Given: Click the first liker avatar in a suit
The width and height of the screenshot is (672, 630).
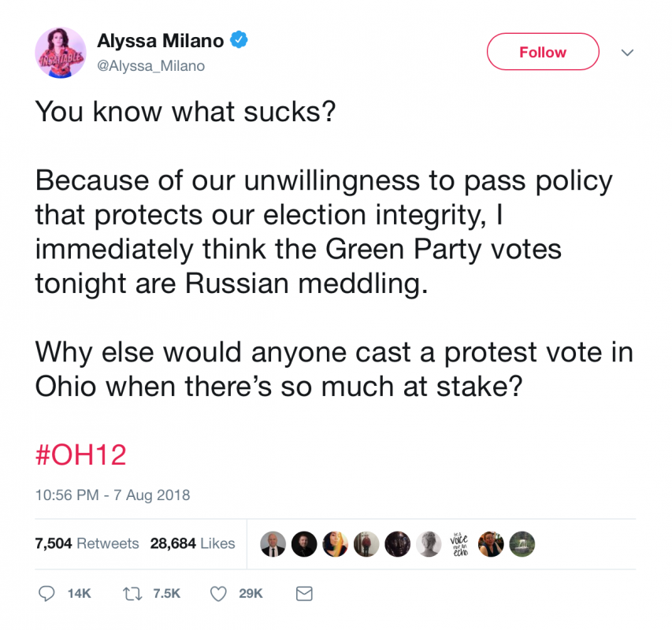Looking at the screenshot, I should tap(273, 544).
